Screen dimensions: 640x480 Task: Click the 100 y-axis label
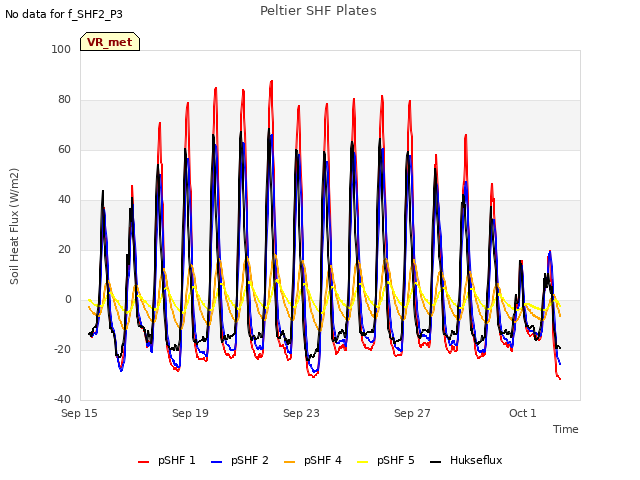(61, 49)
